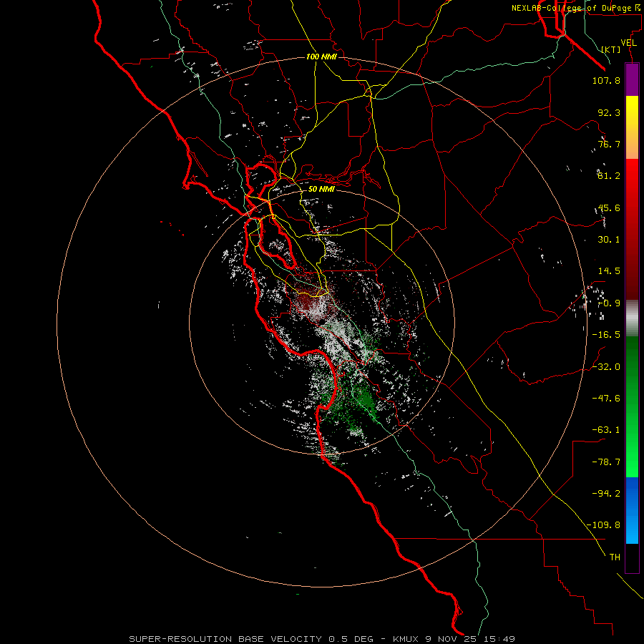644x644 pixels.
Task: Click the purple segment of velocity color bar
Action: point(632,80)
